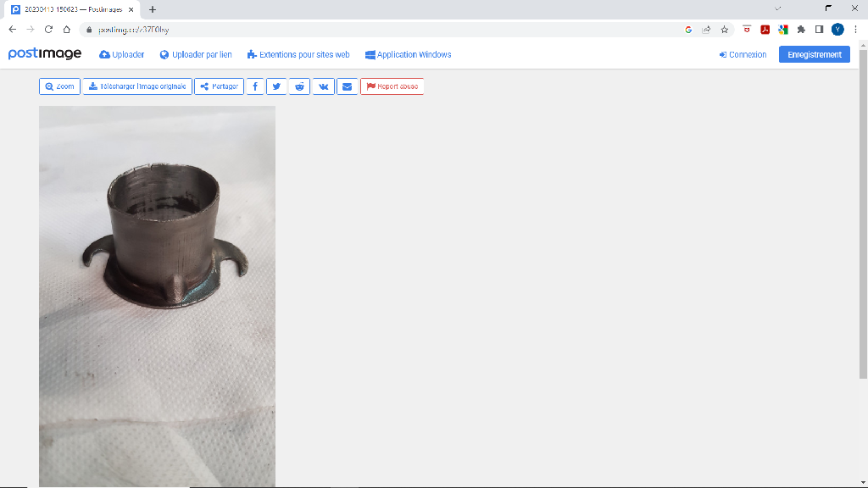The image size is (868, 488).
Task: Open Uploader par lien page
Action: (196, 54)
